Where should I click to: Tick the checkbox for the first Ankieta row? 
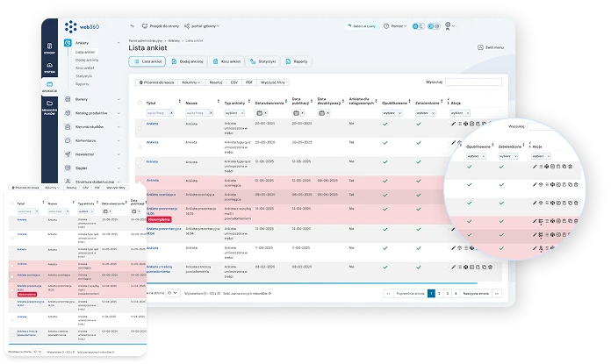pos(140,125)
